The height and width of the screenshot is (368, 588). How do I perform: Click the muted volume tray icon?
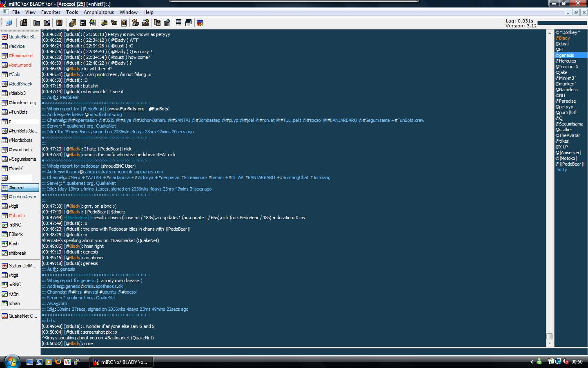(566, 361)
